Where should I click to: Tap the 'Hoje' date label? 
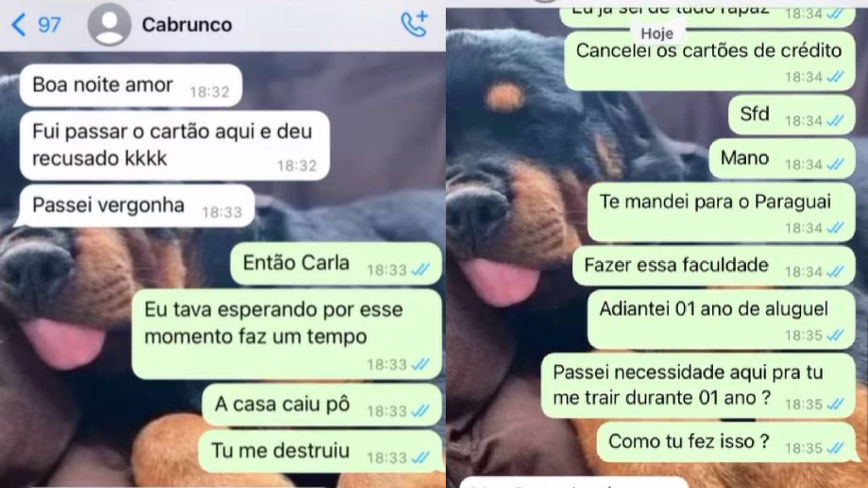tap(657, 34)
